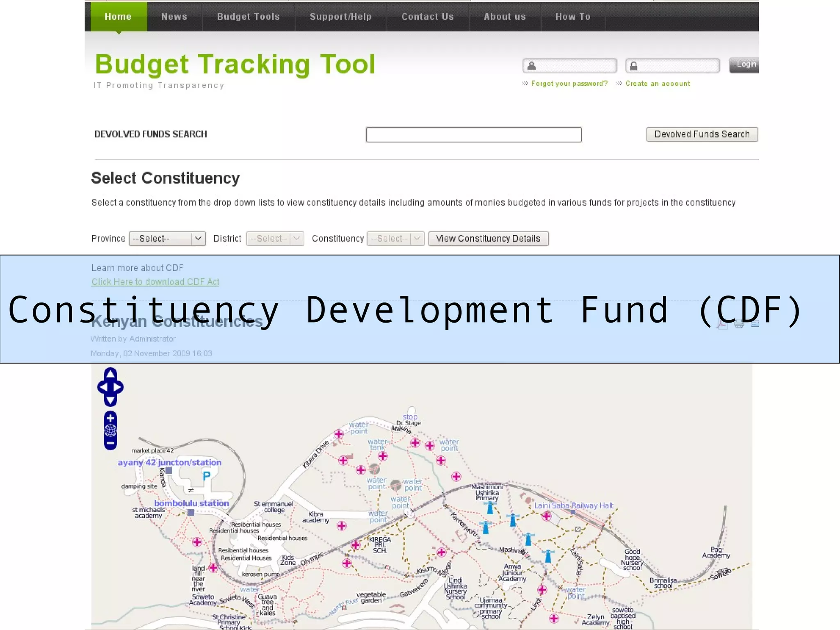Viewport: 840px width, 630px height.
Task: Click the PDF icon beside article title
Action: coord(722,324)
